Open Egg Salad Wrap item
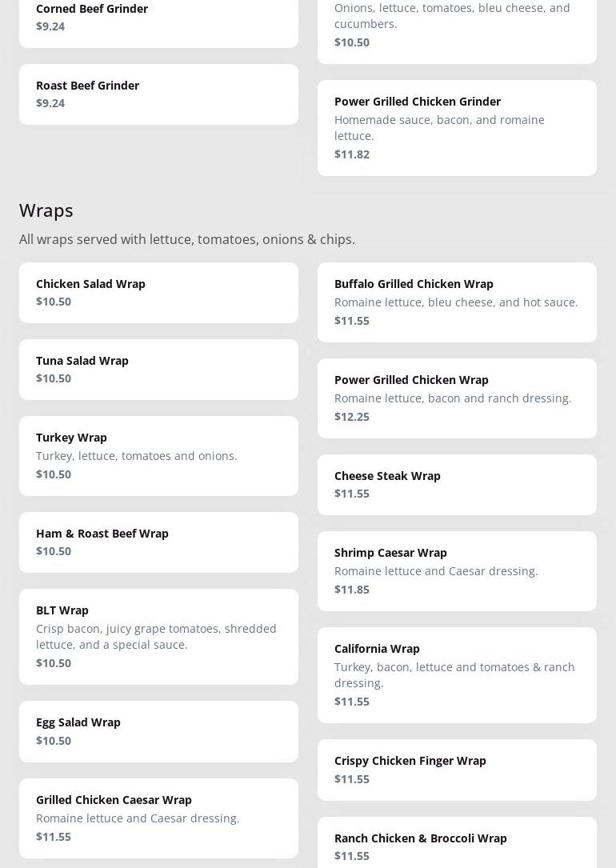 [158, 731]
